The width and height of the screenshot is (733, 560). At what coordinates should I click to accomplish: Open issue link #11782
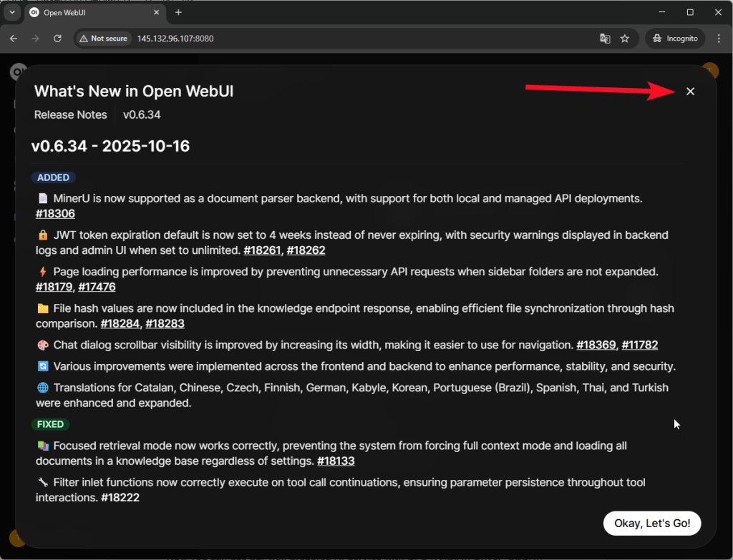(639, 345)
